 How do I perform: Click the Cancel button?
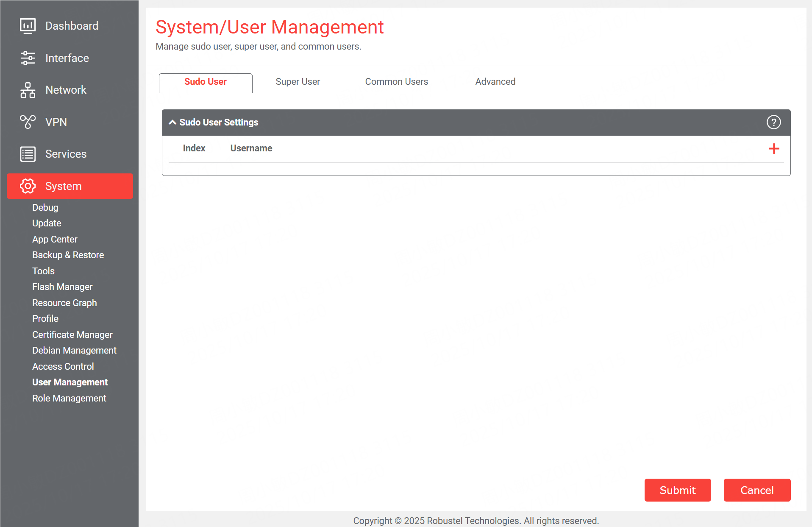(756, 490)
